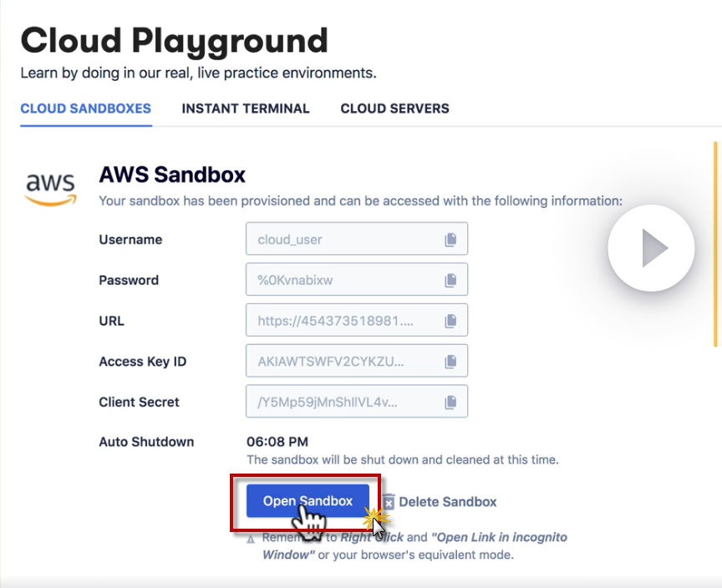The width and height of the screenshot is (722, 588).
Task: Select the Password text field
Action: (343, 281)
